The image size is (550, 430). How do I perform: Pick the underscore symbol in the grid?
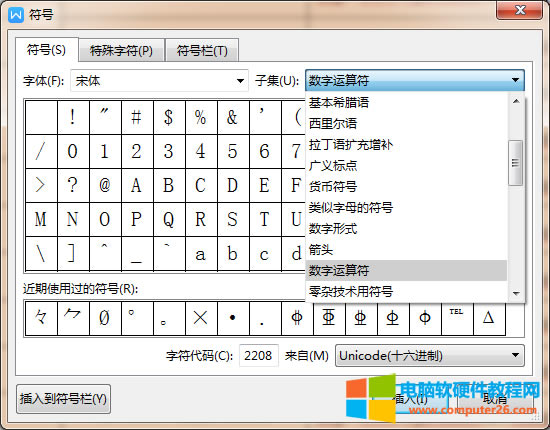coord(137,254)
